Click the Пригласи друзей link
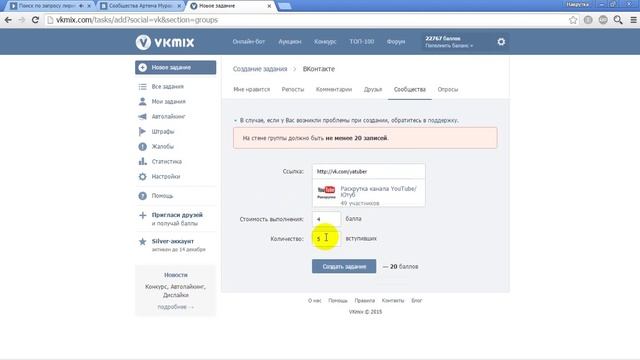Image resolution: width=640 pixels, height=360 pixels. 177,215
